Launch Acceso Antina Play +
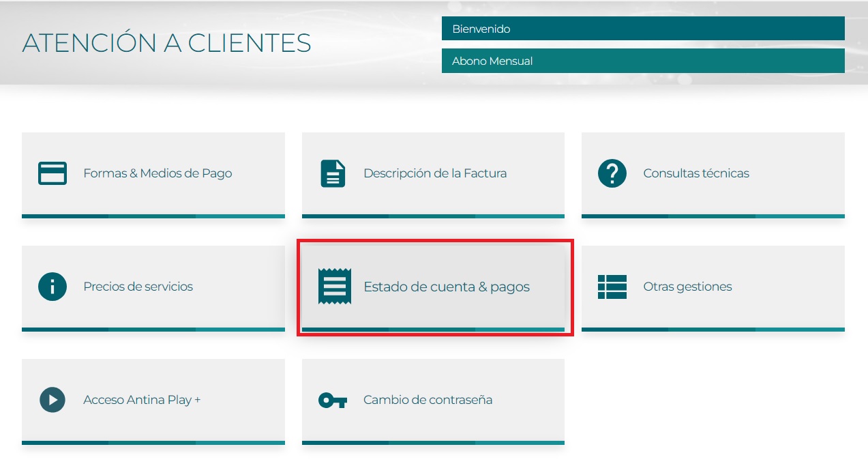Image resolution: width=868 pixels, height=464 pixels. click(142, 400)
